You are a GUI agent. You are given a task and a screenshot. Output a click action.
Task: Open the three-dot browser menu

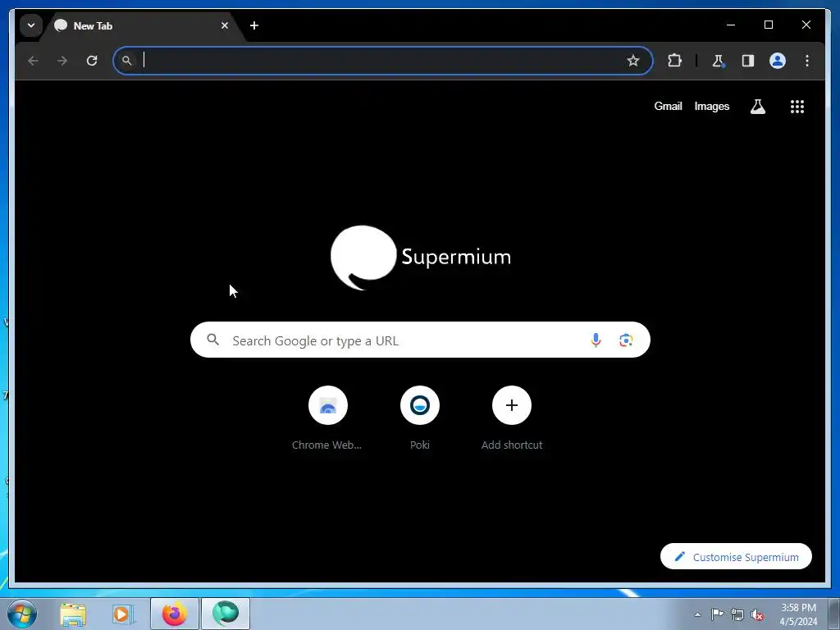[x=807, y=61]
